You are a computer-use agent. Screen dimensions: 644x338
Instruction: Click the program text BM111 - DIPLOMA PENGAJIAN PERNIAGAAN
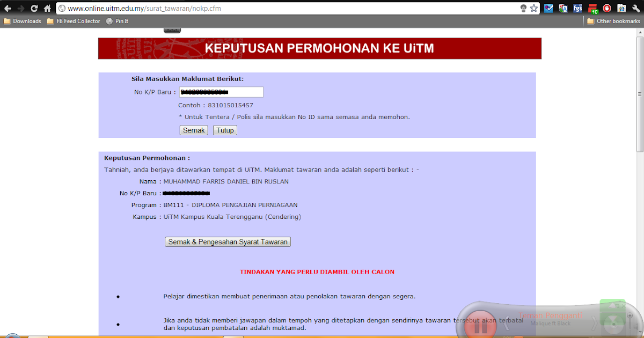(x=230, y=205)
